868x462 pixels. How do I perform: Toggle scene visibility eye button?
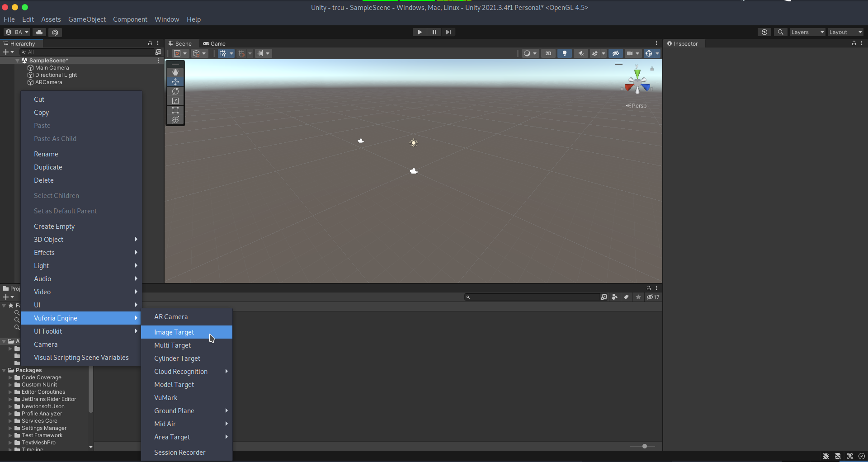(x=615, y=53)
